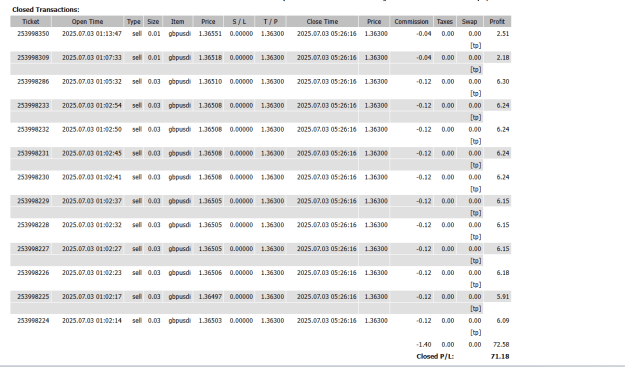Select ticket number 253998224

[33, 321]
